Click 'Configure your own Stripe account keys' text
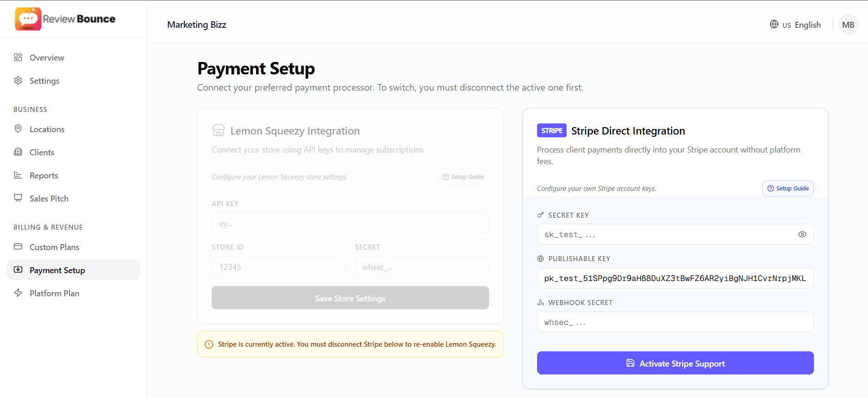Viewport: 868px width, 398px height. [x=597, y=189]
